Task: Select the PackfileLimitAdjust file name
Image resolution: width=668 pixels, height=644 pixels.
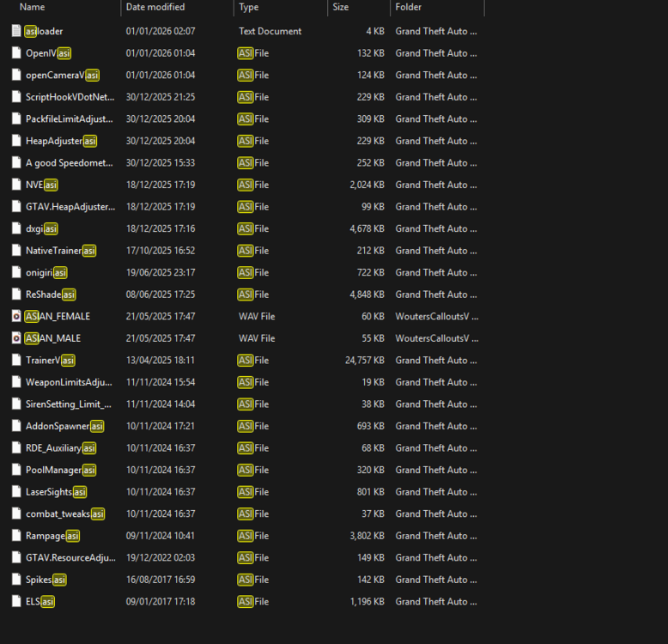Action: 70,119
